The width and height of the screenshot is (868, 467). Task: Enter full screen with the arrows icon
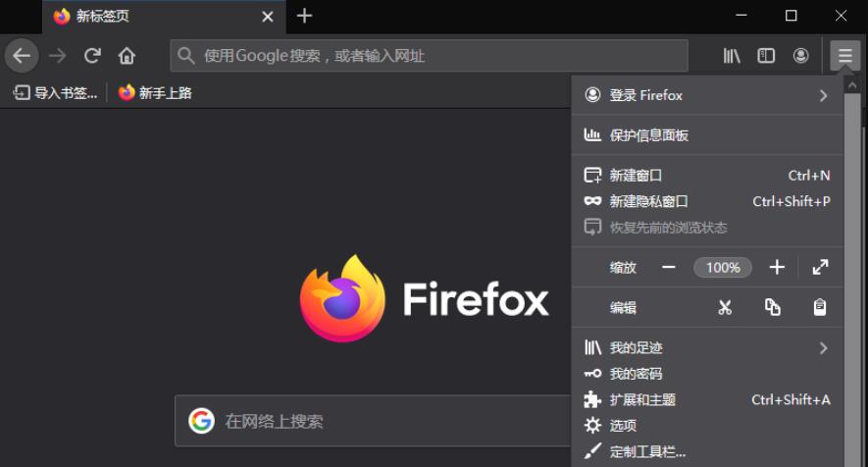820,268
